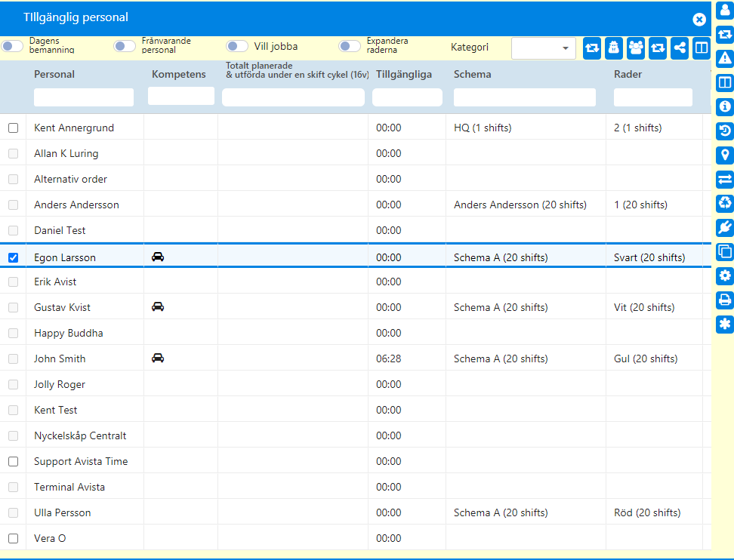This screenshot has height=560, width=734.
Task: Click the Kompetens filter input
Action: [x=181, y=96]
